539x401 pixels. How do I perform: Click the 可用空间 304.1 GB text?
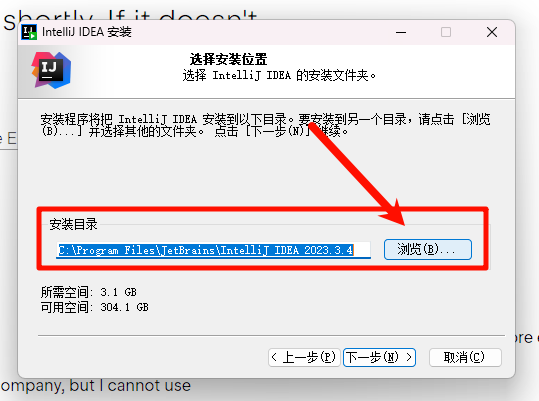click(x=95, y=307)
